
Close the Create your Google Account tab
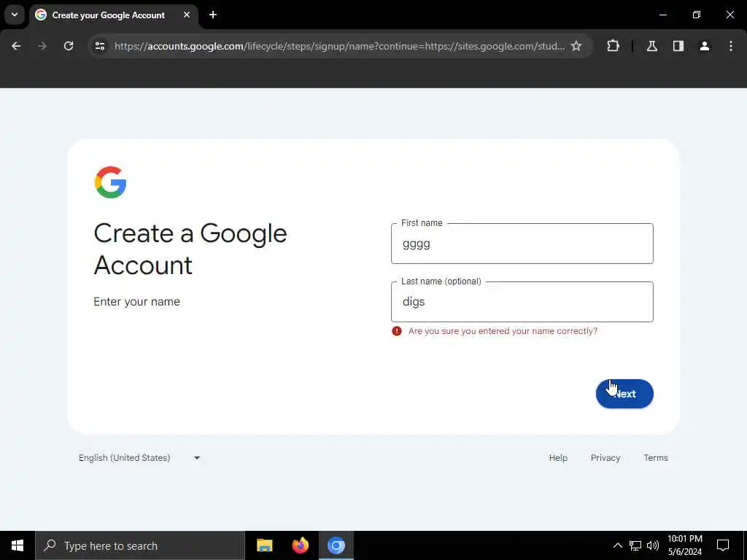pyautogui.click(x=187, y=15)
